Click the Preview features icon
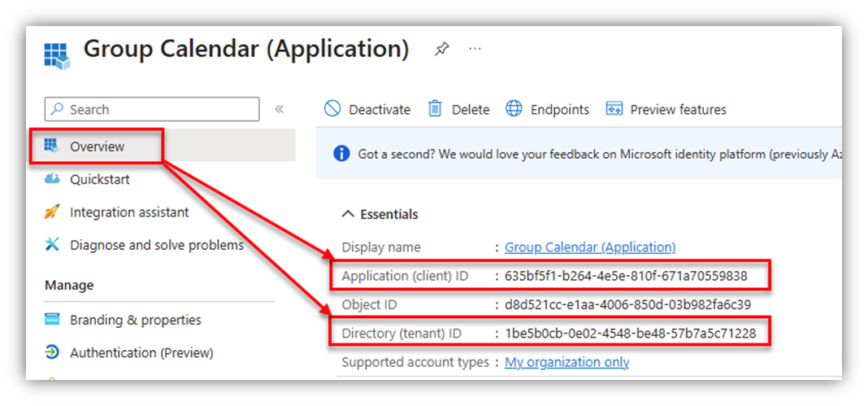 click(x=614, y=108)
